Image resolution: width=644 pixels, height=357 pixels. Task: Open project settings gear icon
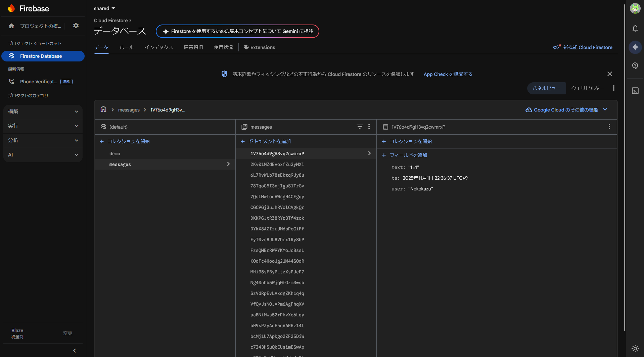click(x=76, y=26)
